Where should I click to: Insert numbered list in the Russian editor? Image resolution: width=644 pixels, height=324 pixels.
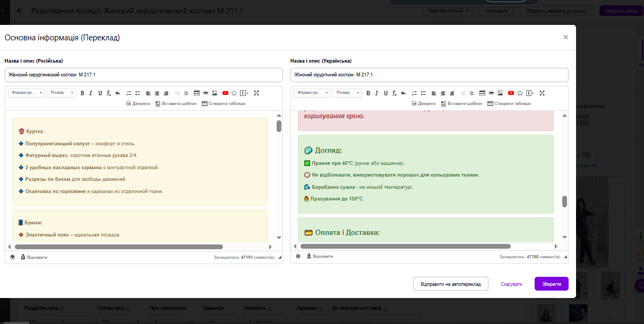pyautogui.click(x=128, y=93)
